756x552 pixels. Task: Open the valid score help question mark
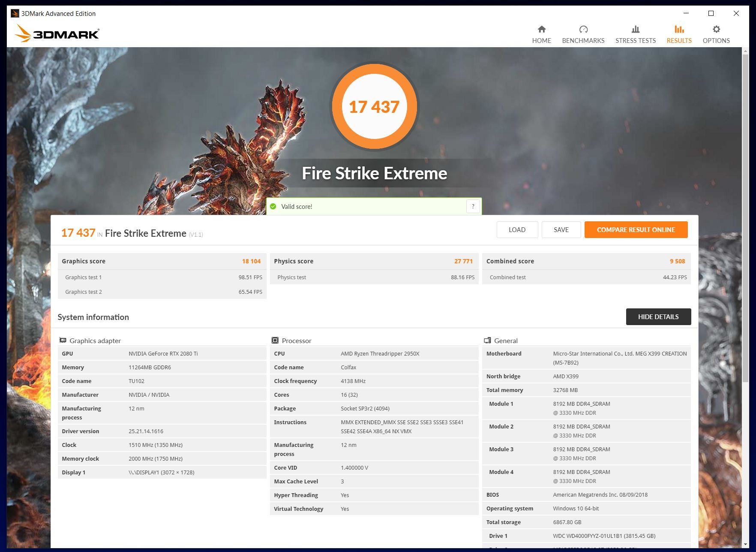pos(473,206)
